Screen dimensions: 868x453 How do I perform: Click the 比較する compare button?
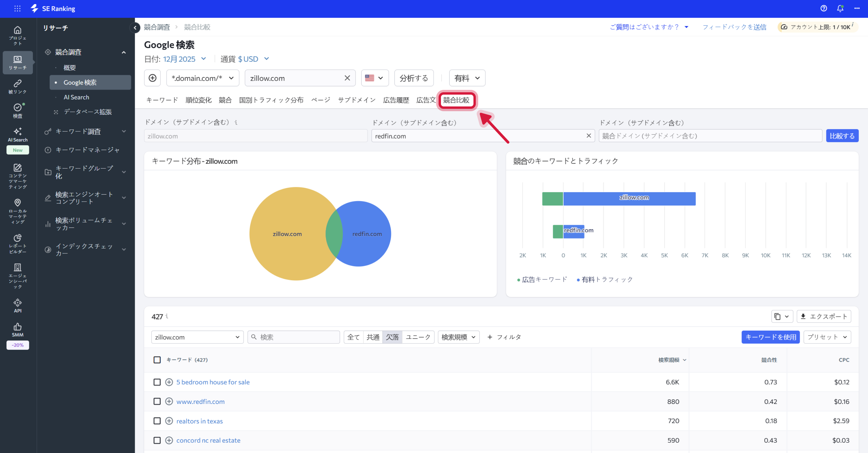(x=842, y=136)
